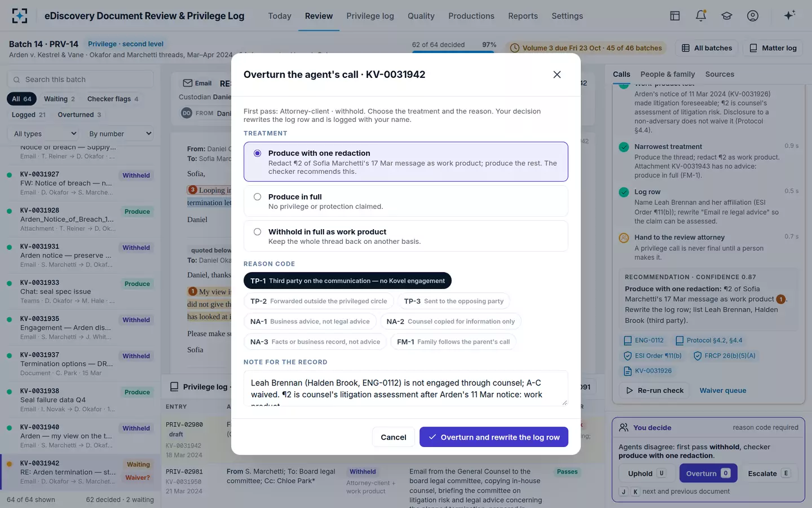812x508 pixels.
Task: Open FRCP 26(b)(5)(A) source chip
Action: (x=725, y=356)
